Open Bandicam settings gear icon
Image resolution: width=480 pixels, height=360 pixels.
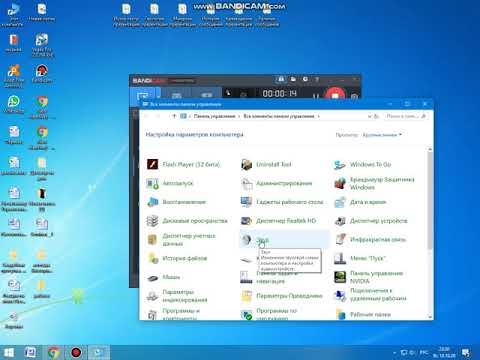[305, 79]
